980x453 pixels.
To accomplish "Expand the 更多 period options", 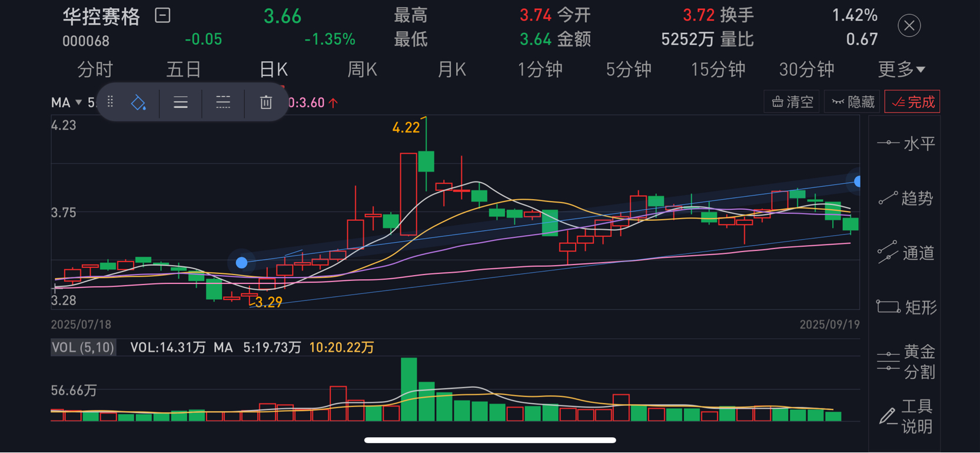I will tap(901, 70).
